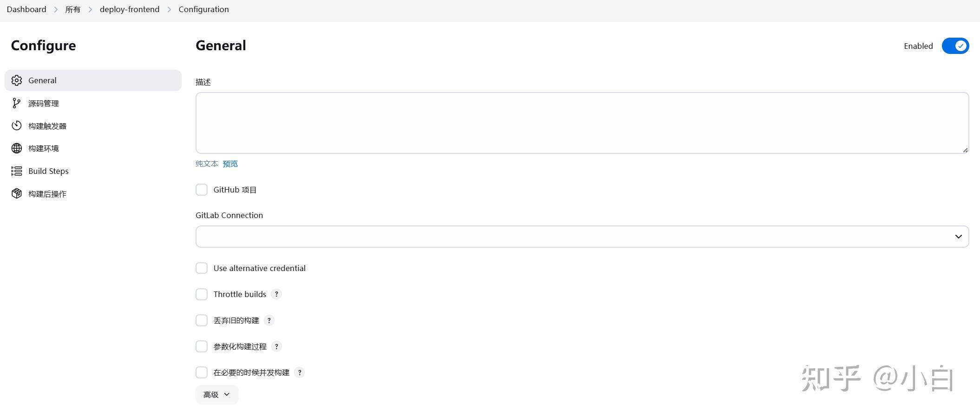This screenshot has height=417, width=980.
Task: Enable 参数化构建过程 option
Action: point(201,346)
